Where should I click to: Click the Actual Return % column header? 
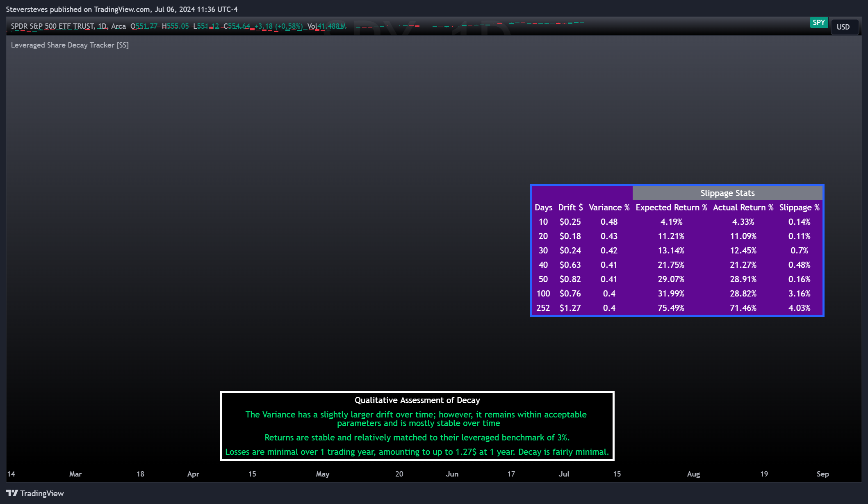click(743, 208)
